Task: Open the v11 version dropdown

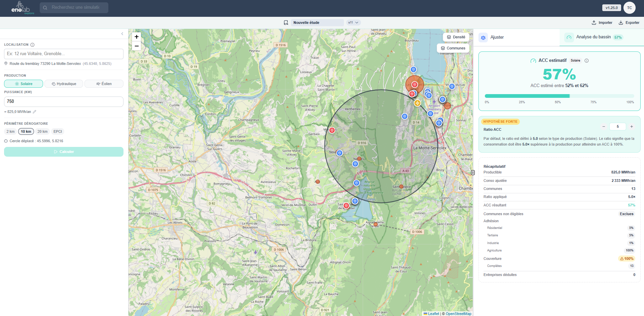Action: tap(353, 23)
